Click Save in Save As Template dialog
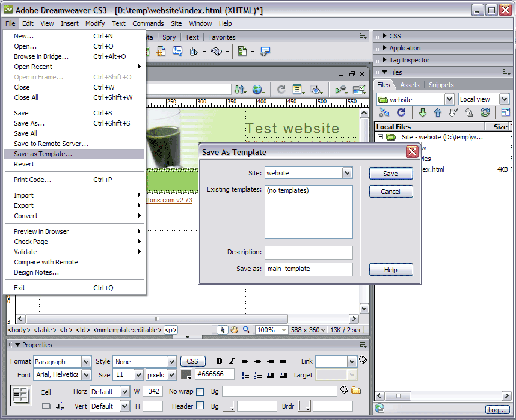Screen dimensions: 516x420 tap(391, 174)
